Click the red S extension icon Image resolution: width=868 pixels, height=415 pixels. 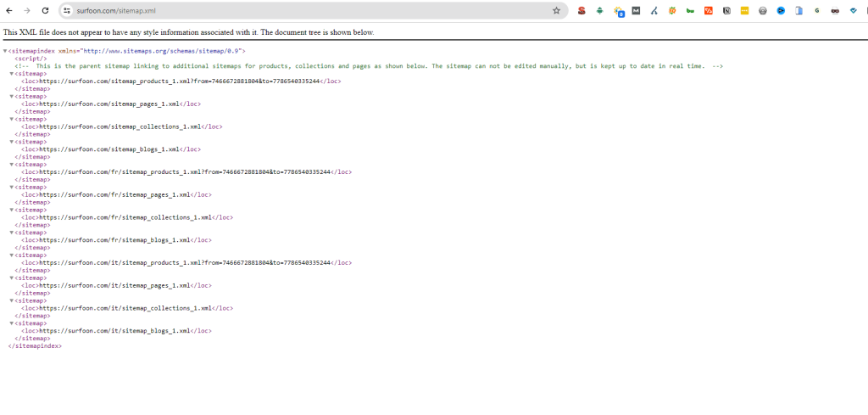581,11
